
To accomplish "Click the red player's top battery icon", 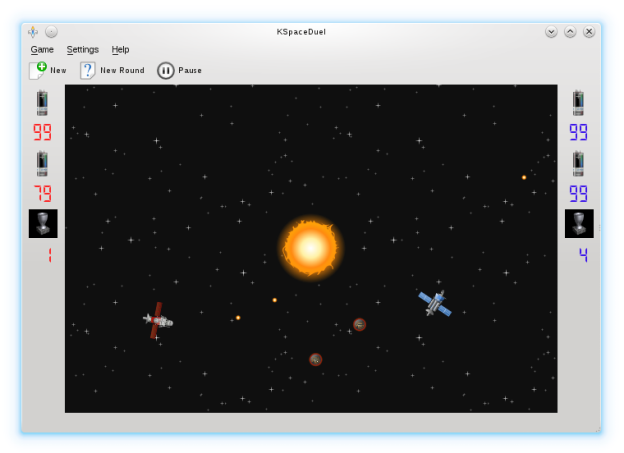I will [42, 102].
